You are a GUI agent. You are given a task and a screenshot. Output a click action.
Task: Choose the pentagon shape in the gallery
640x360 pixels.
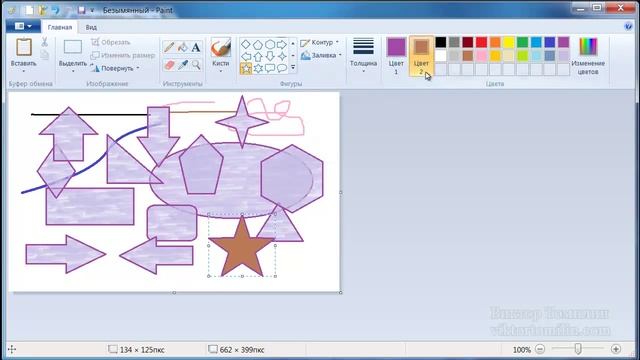(258, 44)
